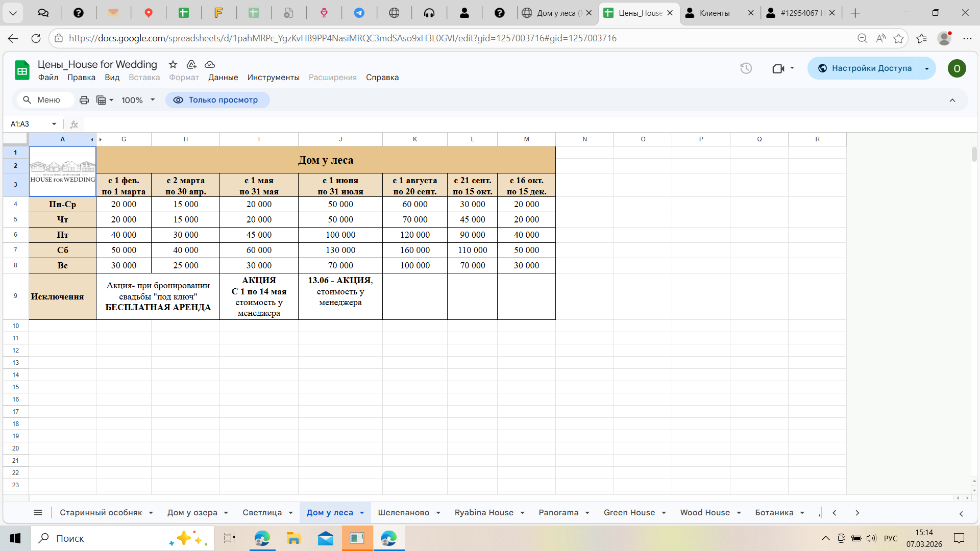
Task: Collapse the toolbar with the chevron arrow
Action: point(952,100)
